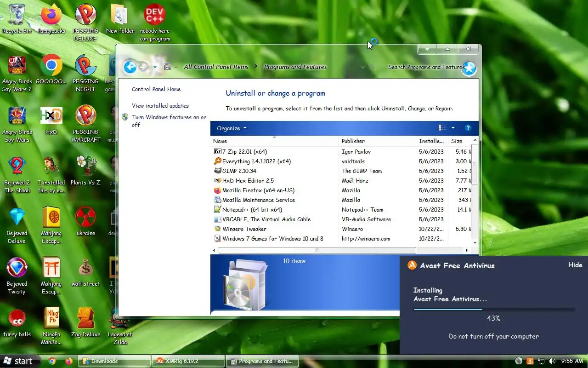The height and width of the screenshot is (368, 588).
Task: Open the Firefox desktop icon labeled furrycucks
Action: pyautogui.click(x=51, y=19)
